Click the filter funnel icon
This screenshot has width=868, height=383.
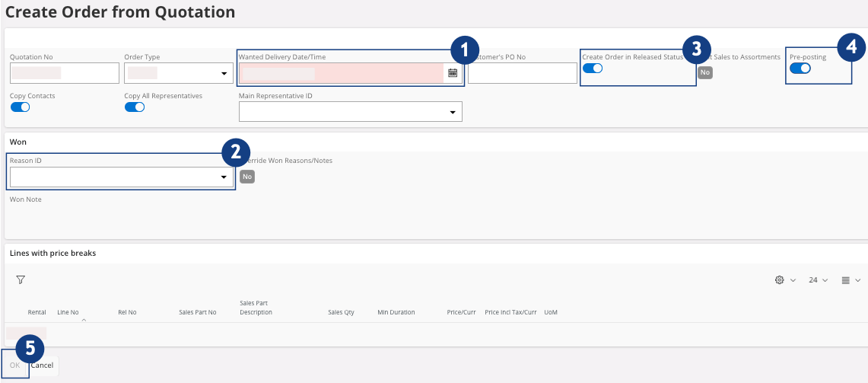click(21, 280)
